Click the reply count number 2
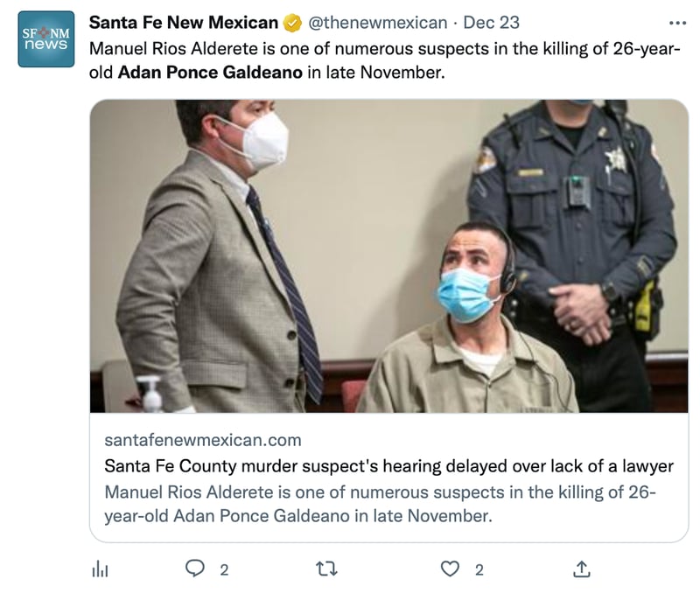 pyautogui.click(x=224, y=570)
